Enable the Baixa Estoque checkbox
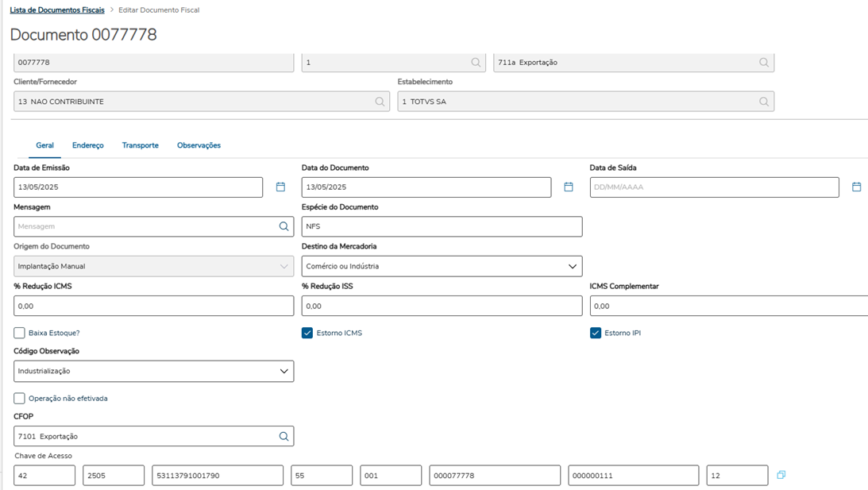Image resolution: width=868 pixels, height=490 pixels. point(20,333)
